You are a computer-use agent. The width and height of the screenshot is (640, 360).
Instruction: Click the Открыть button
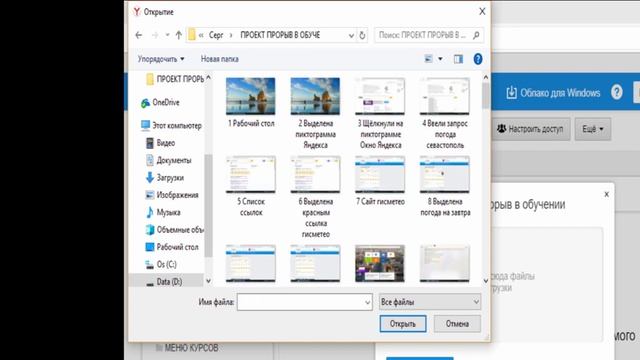tap(403, 324)
